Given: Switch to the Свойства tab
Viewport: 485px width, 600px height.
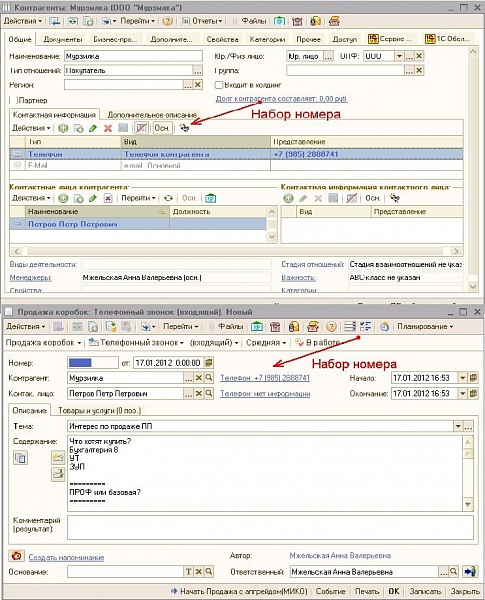Looking at the screenshot, I should tap(222, 39).
